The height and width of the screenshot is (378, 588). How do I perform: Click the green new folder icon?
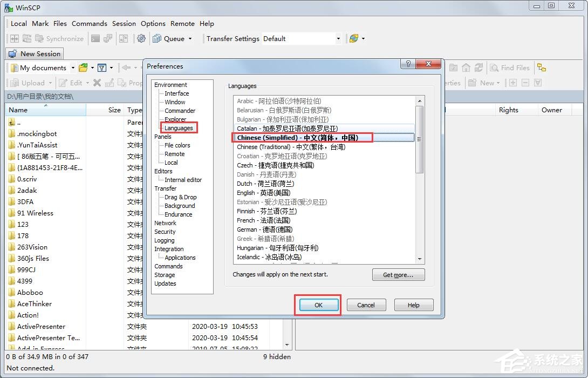point(83,67)
